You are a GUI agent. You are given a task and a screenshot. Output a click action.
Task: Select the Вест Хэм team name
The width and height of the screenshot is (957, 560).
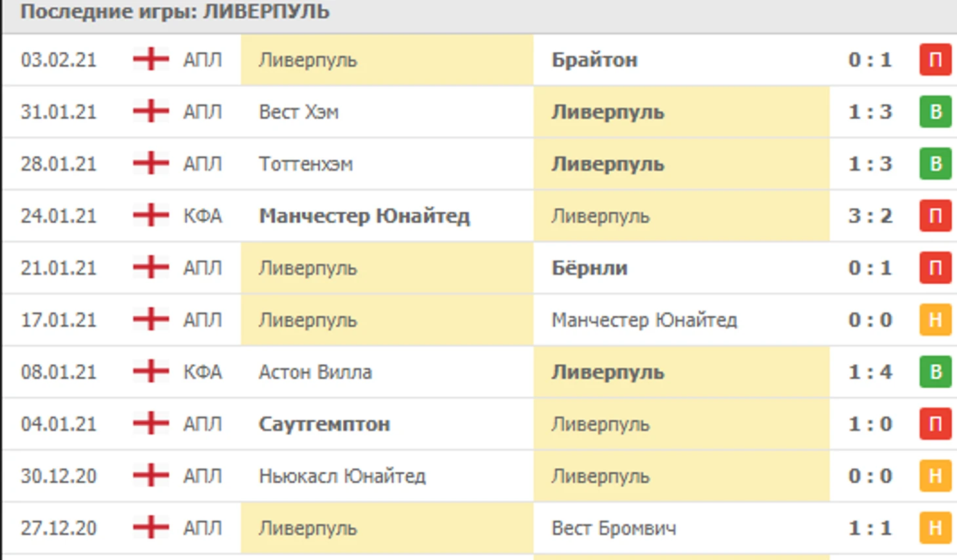(x=299, y=111)
